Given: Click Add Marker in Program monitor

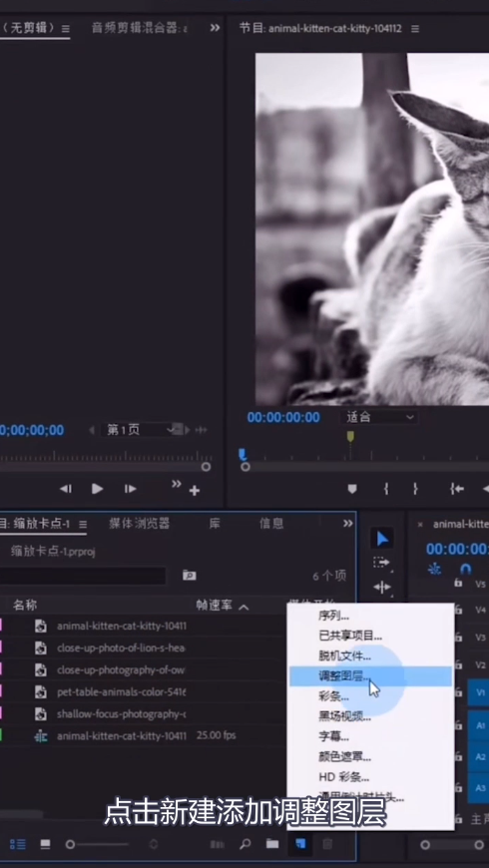Looking at the screenshot, I should click(352, 489).
